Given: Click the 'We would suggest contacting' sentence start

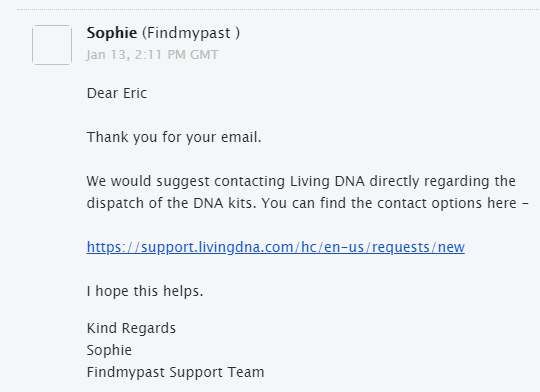Looking at the screenshot, I should [x=186, y=181].
